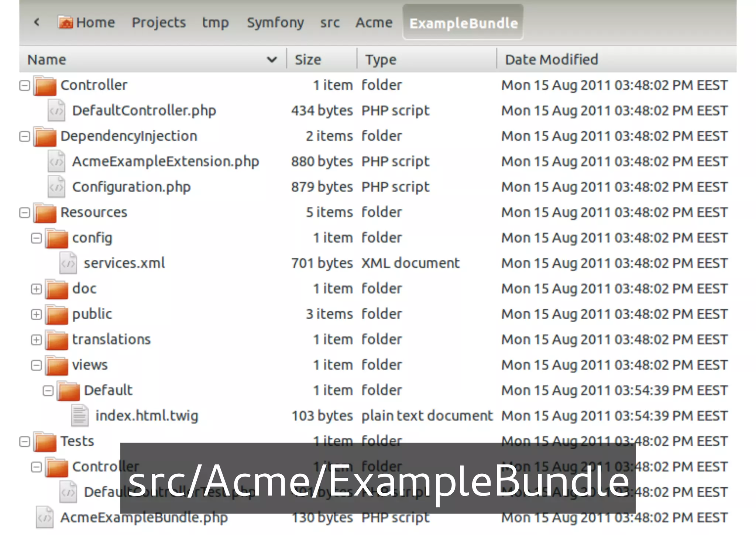
Task: Click the Configuration.php script icon
Action: coord(56,187)
